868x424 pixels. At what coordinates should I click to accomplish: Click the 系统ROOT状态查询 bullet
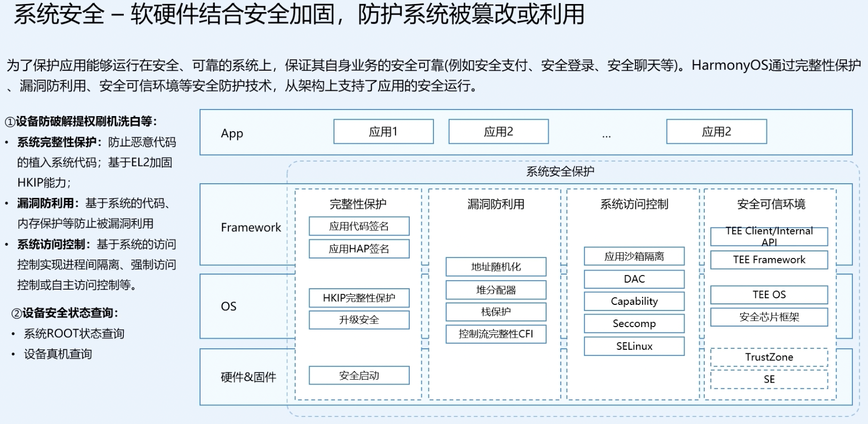point(74,334)
